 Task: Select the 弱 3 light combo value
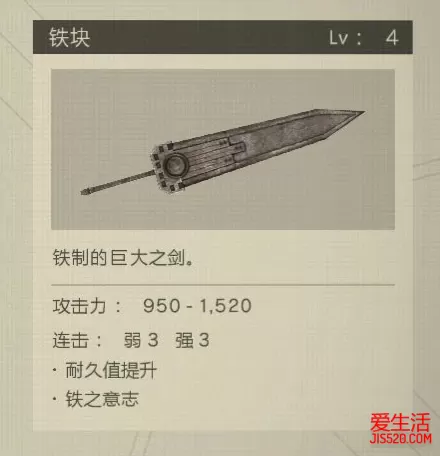click(x=141, y=340)
